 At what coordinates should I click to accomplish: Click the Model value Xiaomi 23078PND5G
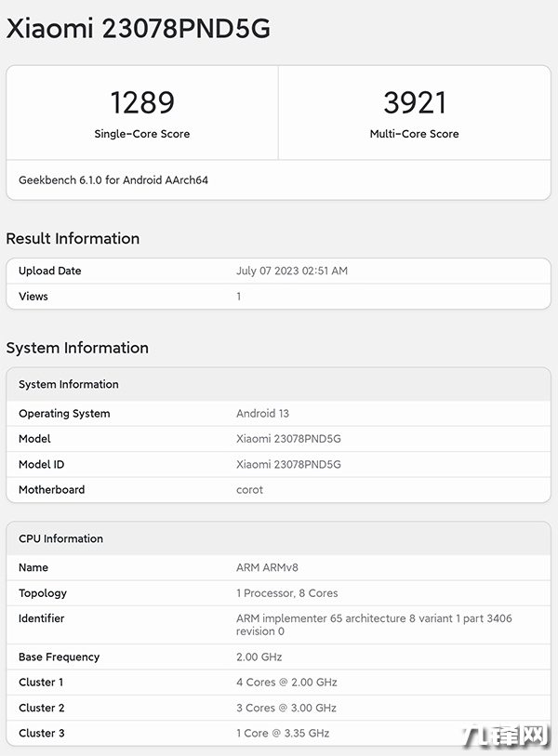click(288, 439)
